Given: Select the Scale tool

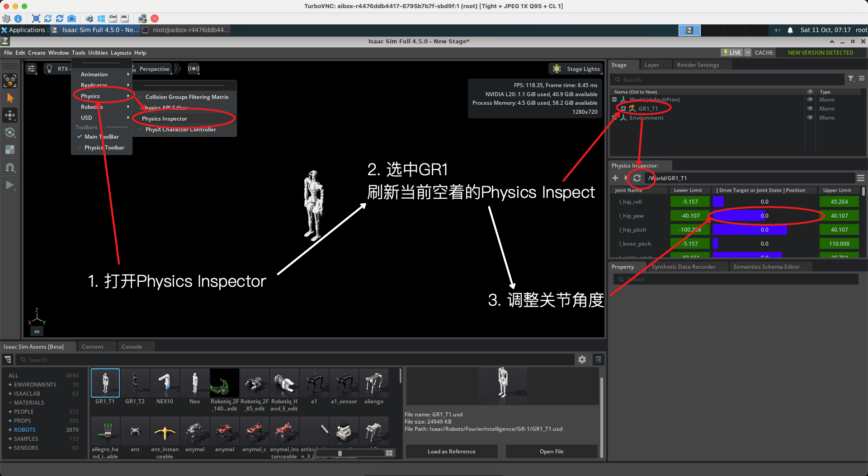Looking at the screenshot, I should [x=10, y=149].
